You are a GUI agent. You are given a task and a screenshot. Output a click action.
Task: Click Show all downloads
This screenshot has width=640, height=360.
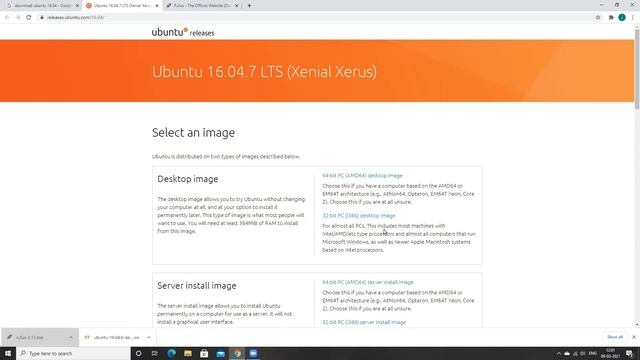point(615,337)
